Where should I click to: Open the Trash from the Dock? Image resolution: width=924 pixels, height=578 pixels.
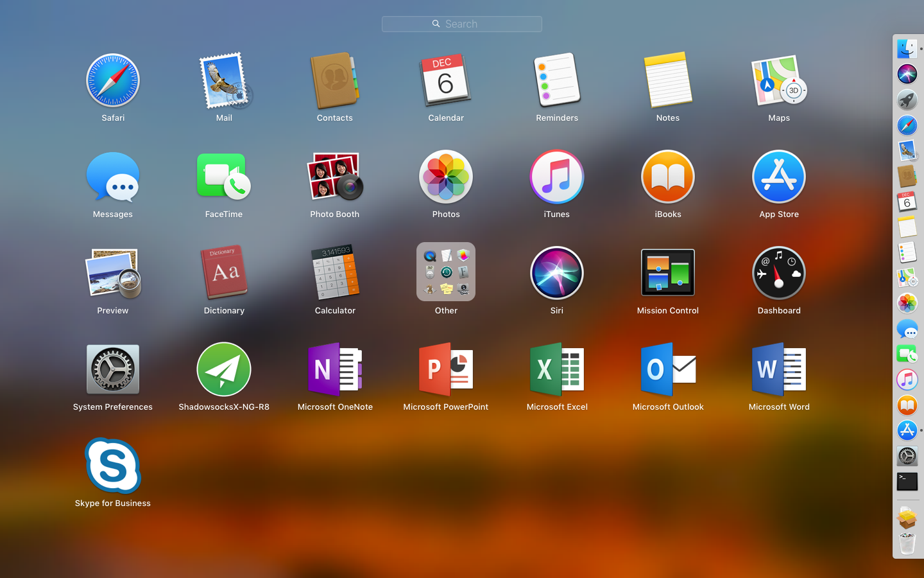tap(907, 543)
